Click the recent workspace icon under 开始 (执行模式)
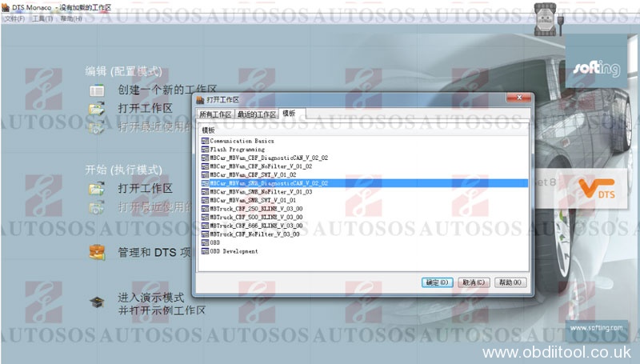640x364 pixels. click(x=97, y=208)
